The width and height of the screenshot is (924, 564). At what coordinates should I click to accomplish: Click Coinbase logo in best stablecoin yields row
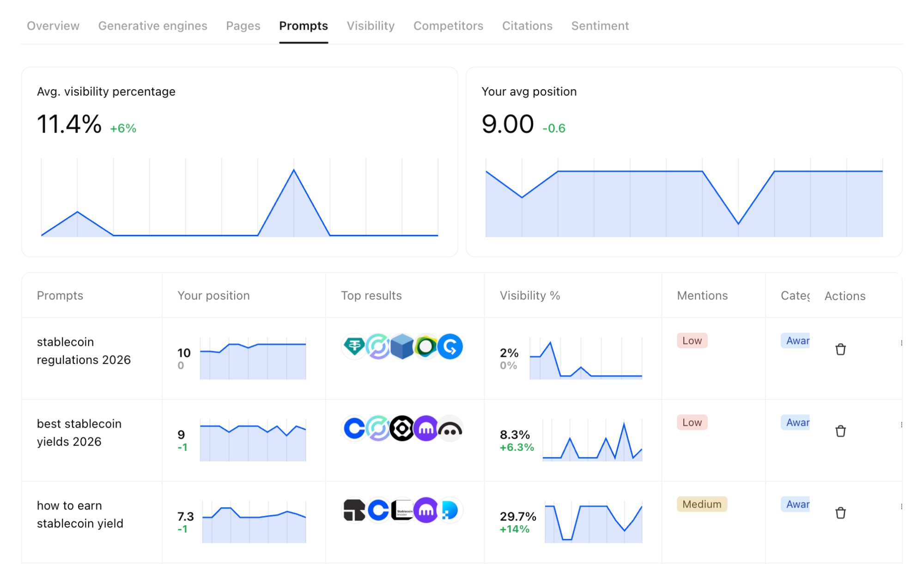click(x=354, y=428)
